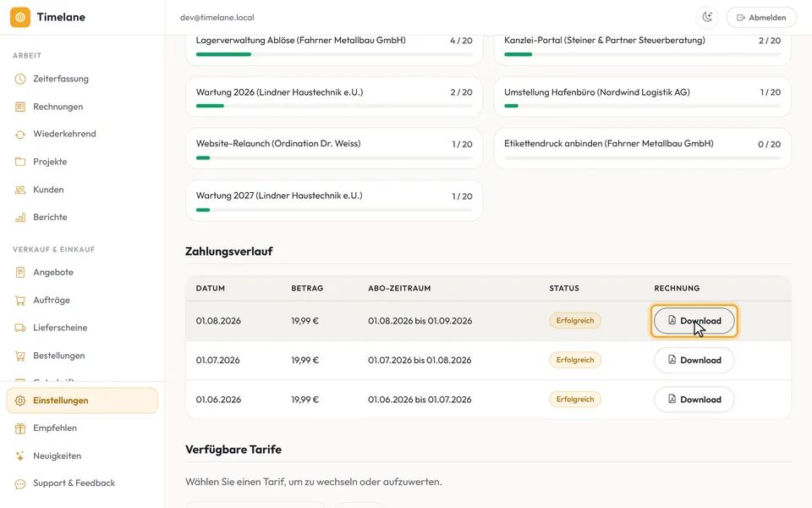This screenshot has height=508, width=812.
Task: Click the PDF icon in the 01.07.2026 Download button
Action: (672, 360)
